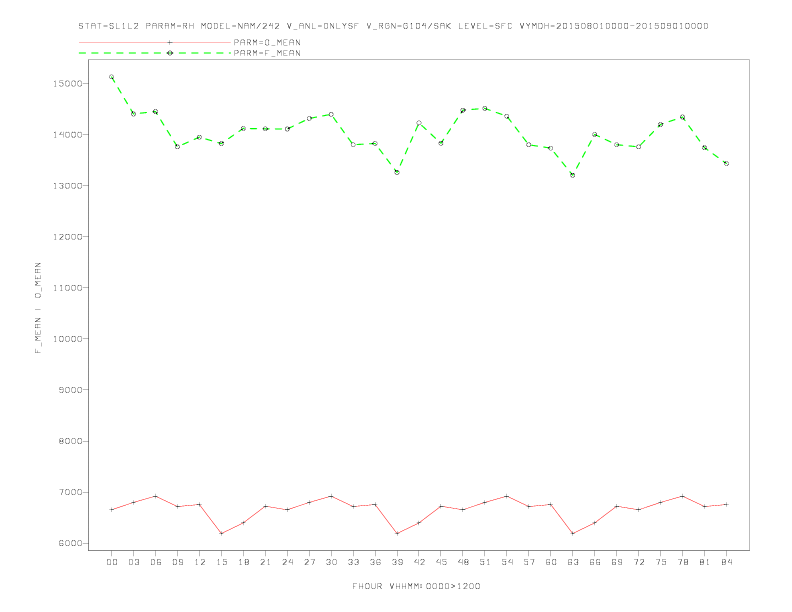
Task: Select the red O_MEAN legend line sample
Action: pos(155,42)
